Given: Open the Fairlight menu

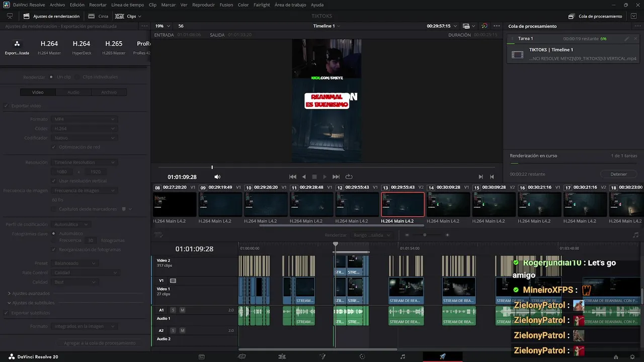Looking at the screenshot, I should tap(262, 5).
